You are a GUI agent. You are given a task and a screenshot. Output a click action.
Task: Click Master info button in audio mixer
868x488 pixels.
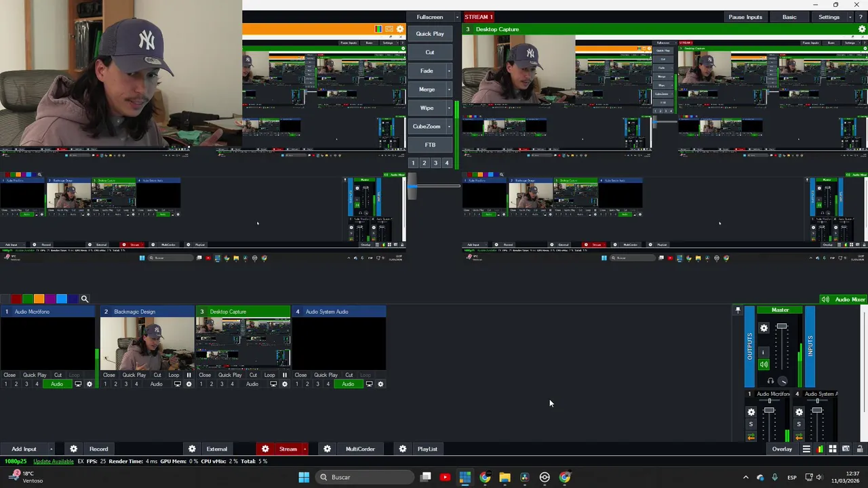764,352
